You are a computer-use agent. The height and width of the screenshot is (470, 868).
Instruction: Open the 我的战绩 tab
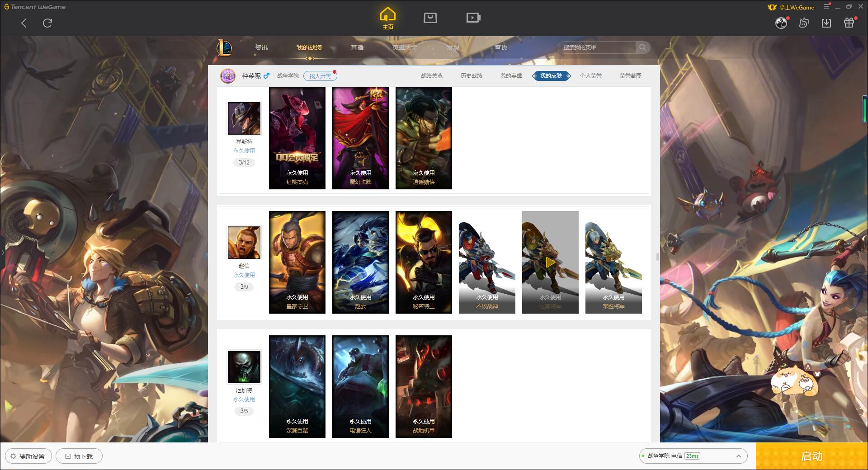[x=309, y=47]
